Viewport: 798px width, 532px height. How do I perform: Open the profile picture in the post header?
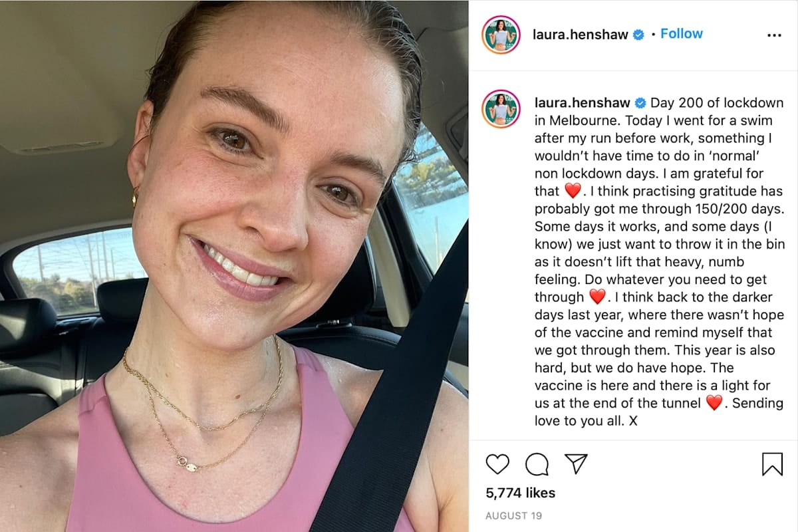pos(501,35)
